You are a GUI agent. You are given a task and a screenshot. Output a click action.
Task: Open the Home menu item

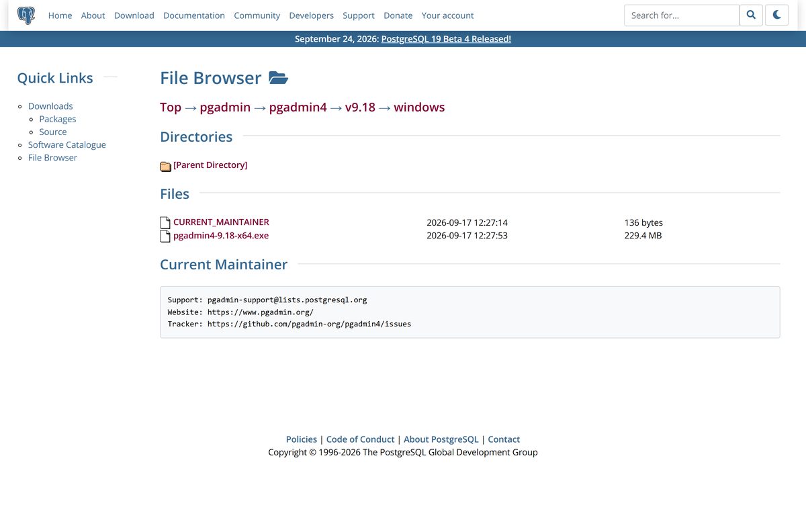[x=60, y=15]
